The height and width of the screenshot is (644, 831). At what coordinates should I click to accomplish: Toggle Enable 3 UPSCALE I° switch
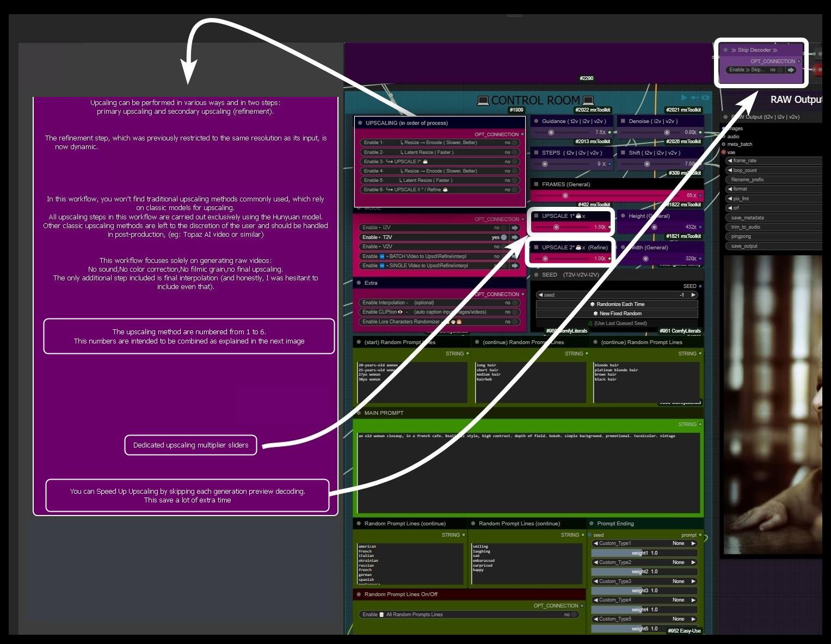[x=514, y=162]
